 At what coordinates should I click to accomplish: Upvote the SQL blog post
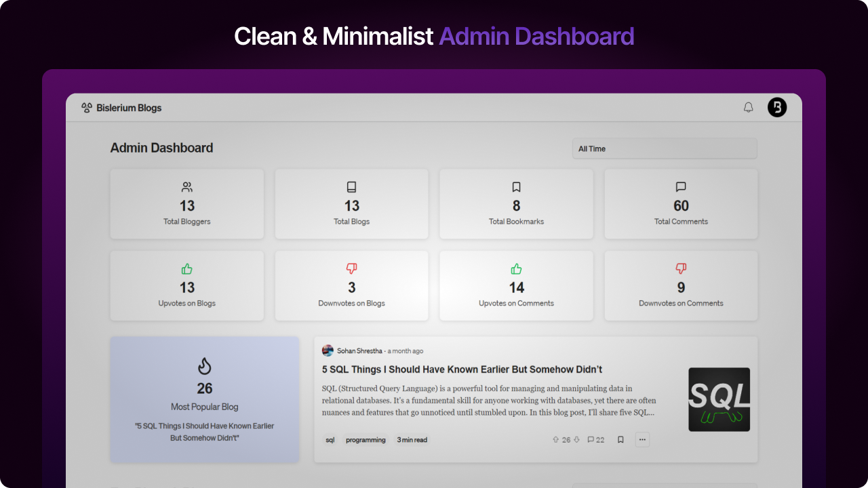[555, 440]
